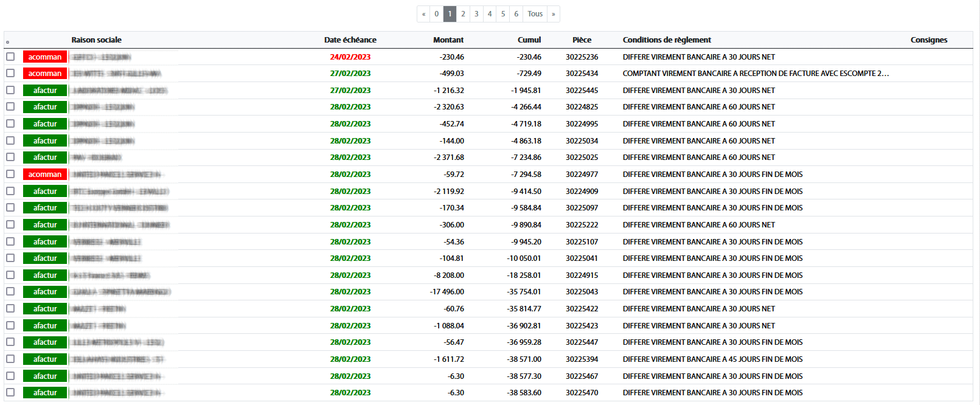The height and width of the screenshot is (405, 980).
Task: Click the Cumul column header
Action: click(x=529, y=40)
